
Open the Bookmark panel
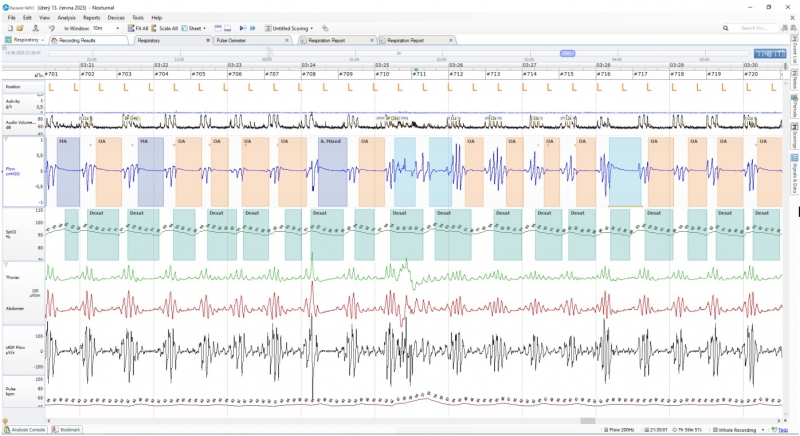pyautogui.click(x=66, y=430)
